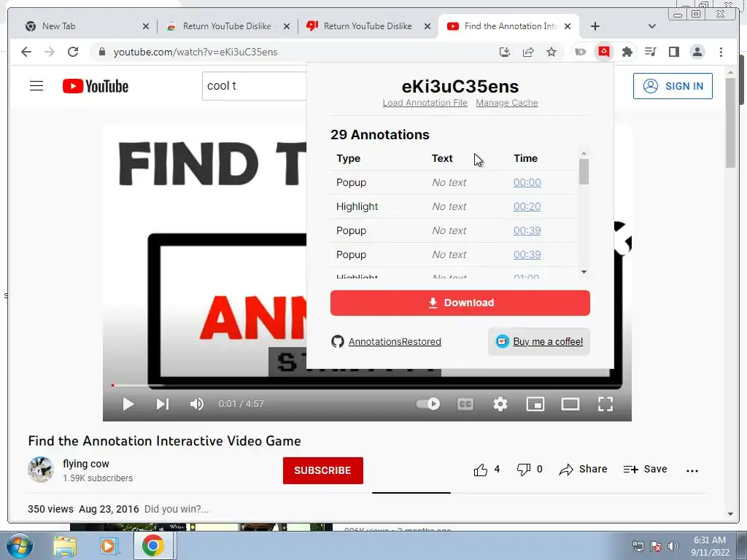Toggle the Chrome side panel icon
747x560 pixels.
[673, 52]
